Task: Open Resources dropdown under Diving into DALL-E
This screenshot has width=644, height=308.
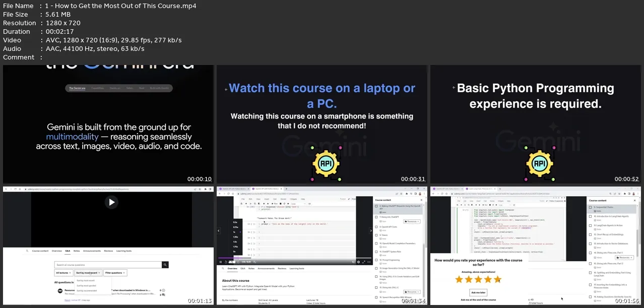Action: click(x=412, y=292)
